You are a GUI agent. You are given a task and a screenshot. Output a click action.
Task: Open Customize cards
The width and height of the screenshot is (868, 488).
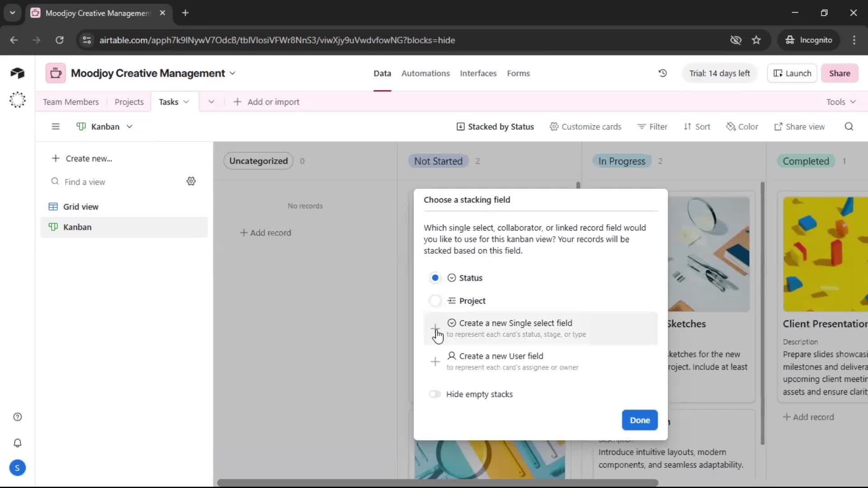point(585,127)
